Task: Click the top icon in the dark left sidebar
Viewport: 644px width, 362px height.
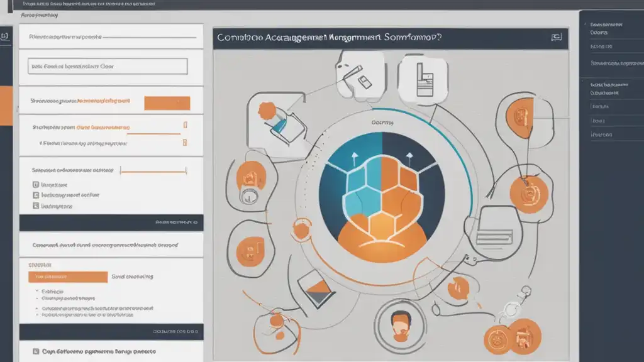Action: pyautogui.click(x=4, y=36)
